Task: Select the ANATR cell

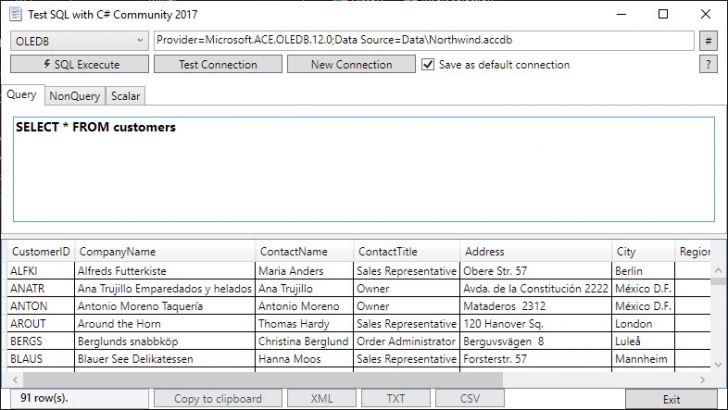Action: click(x=40, y=288)
